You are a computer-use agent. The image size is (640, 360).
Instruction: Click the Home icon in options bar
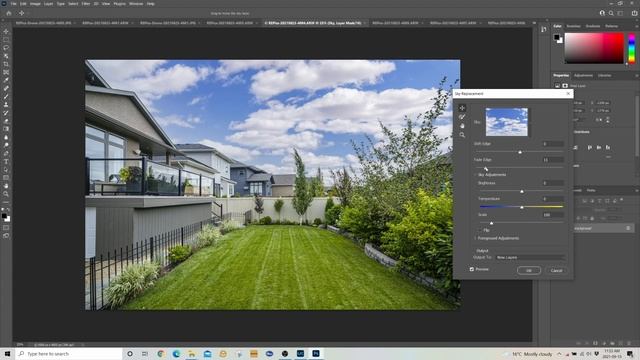click(9, 13)
